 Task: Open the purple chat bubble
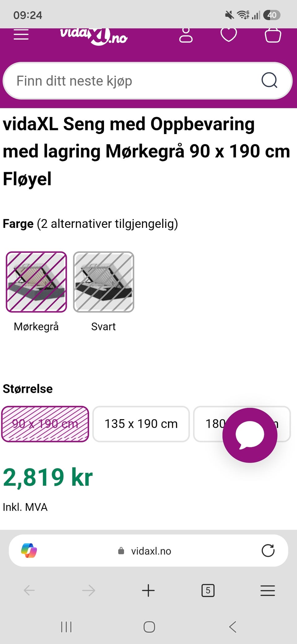coord(250,435)
